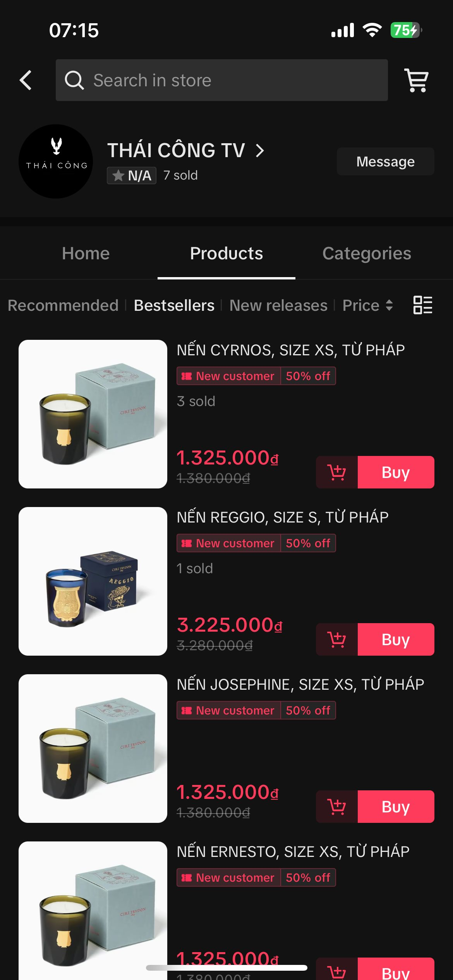This screenshot has height=980, width=453.
Task: Expand THÁI CÔNG TV store details chevron
Action: click(260, 151)
